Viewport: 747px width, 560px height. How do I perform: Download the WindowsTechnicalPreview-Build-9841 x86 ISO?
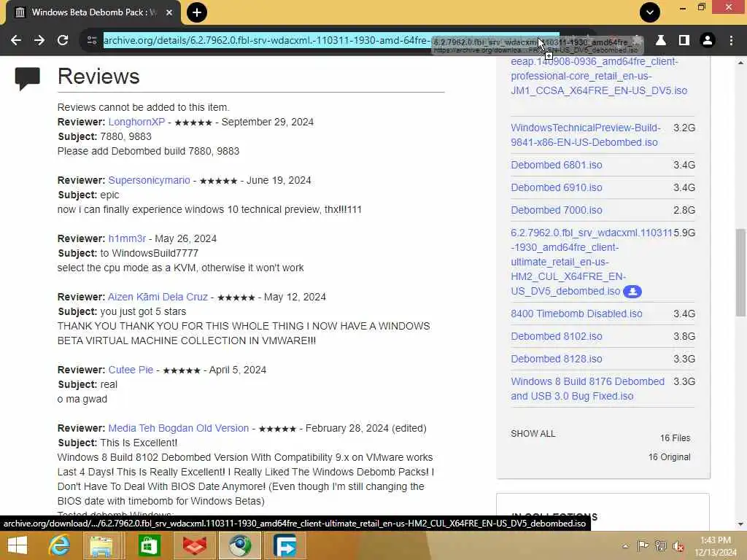586,135
